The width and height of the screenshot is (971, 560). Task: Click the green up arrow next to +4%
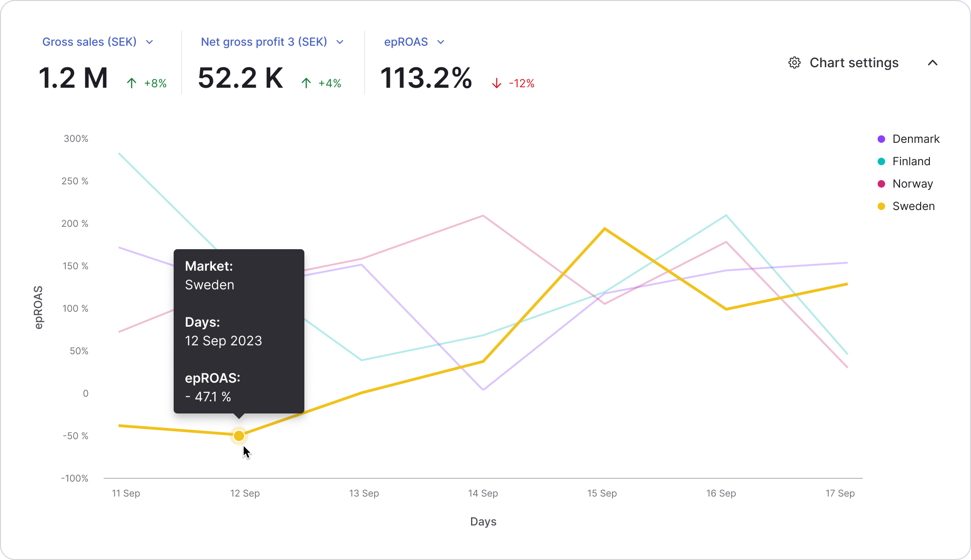(x=306, y=83)
